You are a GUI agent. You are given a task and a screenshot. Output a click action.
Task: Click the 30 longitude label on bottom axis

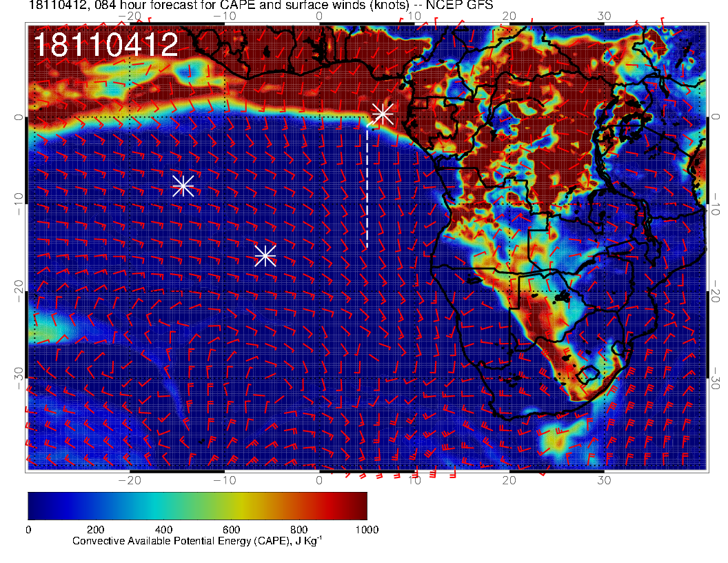pos(604,480)
